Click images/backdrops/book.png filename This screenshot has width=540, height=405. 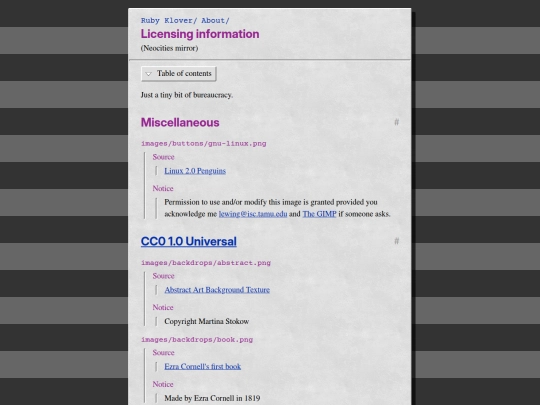tap(197, 340)
